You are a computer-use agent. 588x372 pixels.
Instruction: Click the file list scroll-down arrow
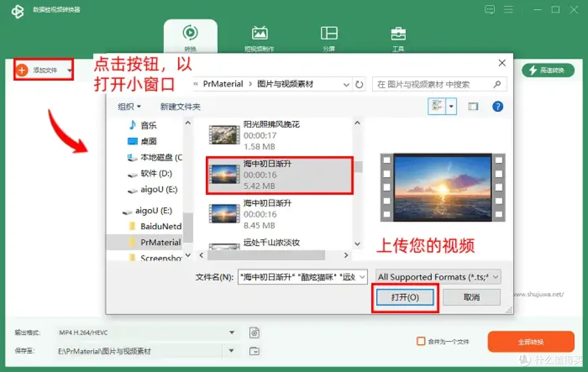[x=357, y=244]
